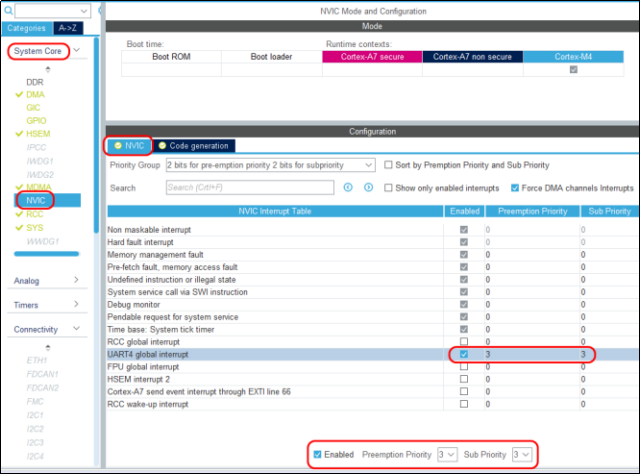Select GIC in System Core list
This screenshot has height=475, width=641.
[x=33, y=108]
